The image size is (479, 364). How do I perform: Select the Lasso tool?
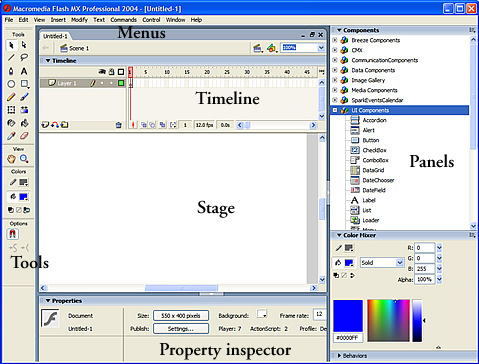click(x=24, y=57)
